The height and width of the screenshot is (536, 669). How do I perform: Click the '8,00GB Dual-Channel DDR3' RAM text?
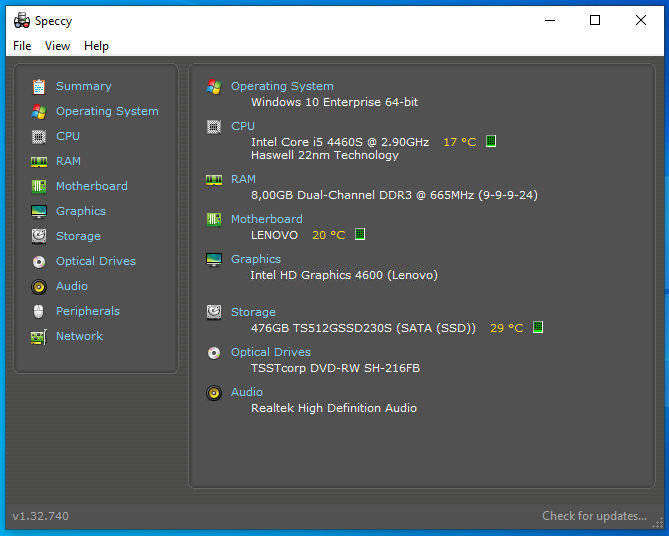(x=331, y=195)
